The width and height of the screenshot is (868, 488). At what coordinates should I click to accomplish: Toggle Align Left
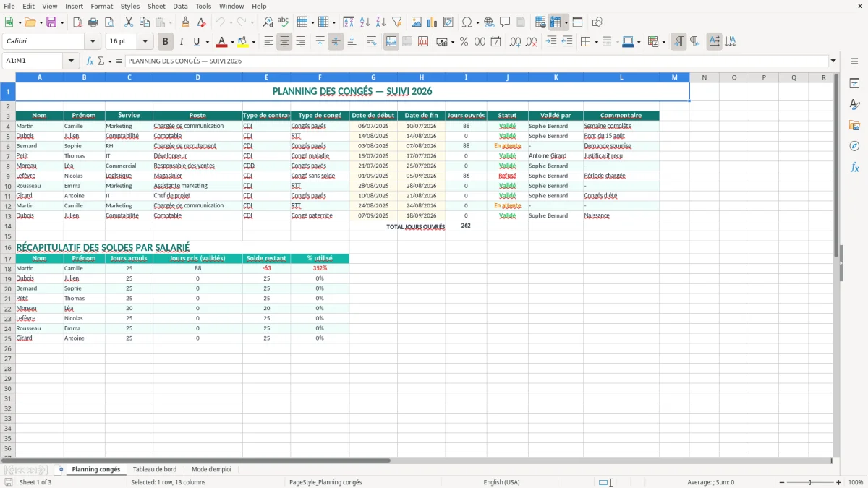[x=268, y=42]
